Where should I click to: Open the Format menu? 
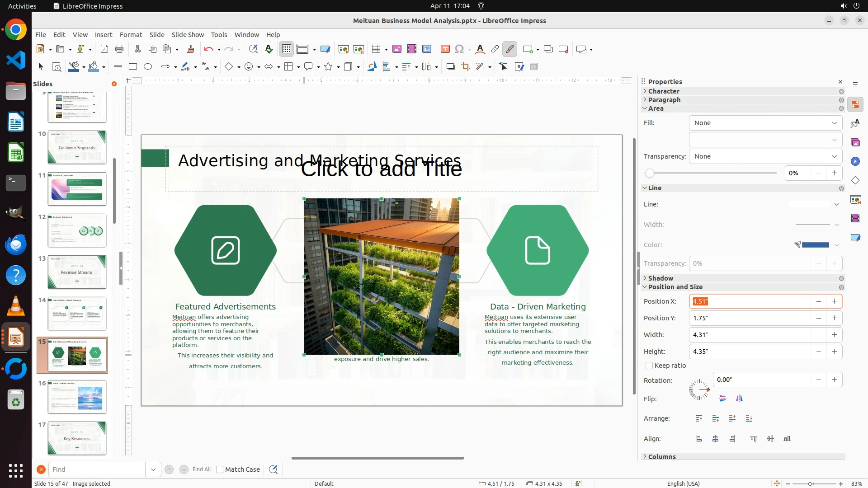coord(131,35)
